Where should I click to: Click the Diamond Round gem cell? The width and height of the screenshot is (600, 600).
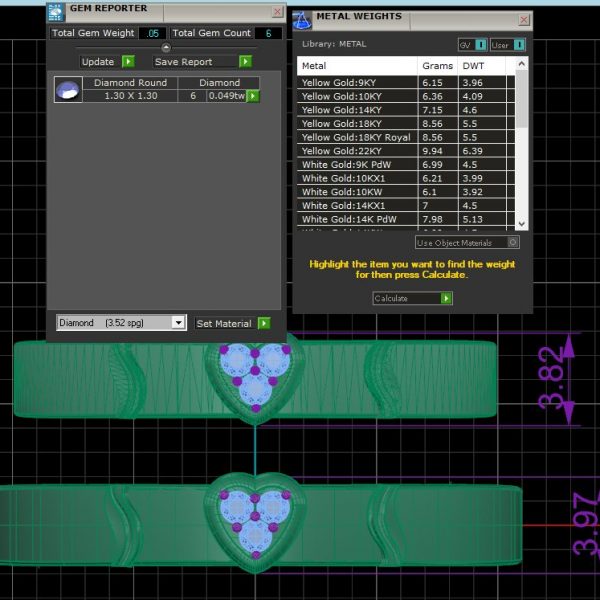point(130,83)
